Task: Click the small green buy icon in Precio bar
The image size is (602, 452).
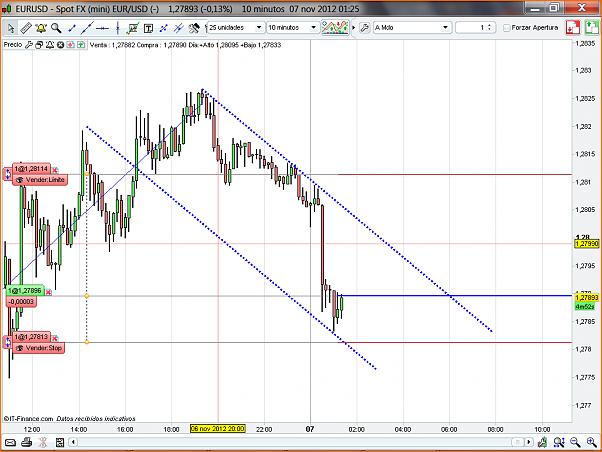Action: pos(81,45)
